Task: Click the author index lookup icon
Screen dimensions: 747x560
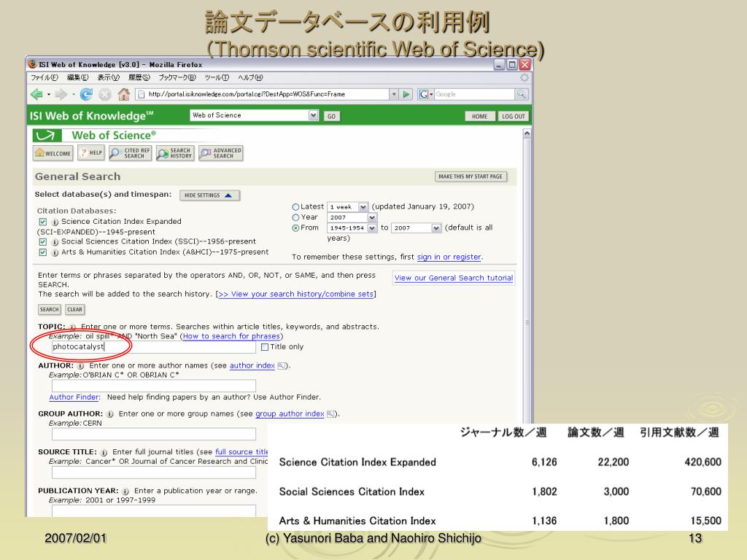Action: (x=282, y=366)
